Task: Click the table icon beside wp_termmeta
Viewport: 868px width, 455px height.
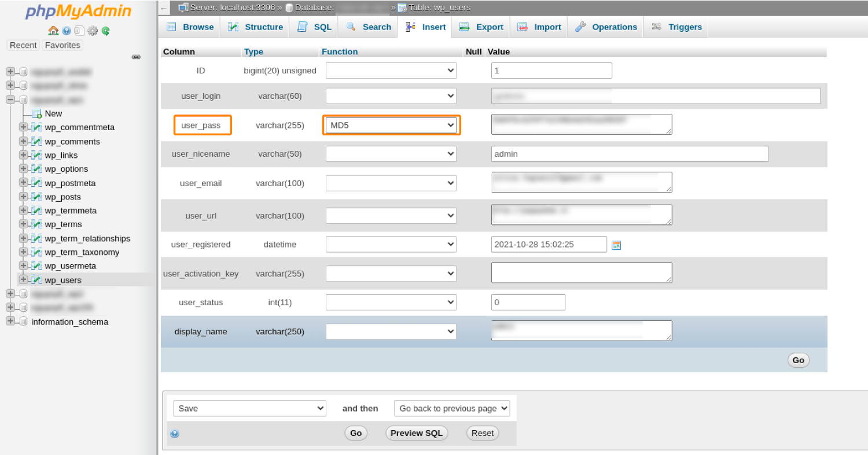Action: (36, 210)
